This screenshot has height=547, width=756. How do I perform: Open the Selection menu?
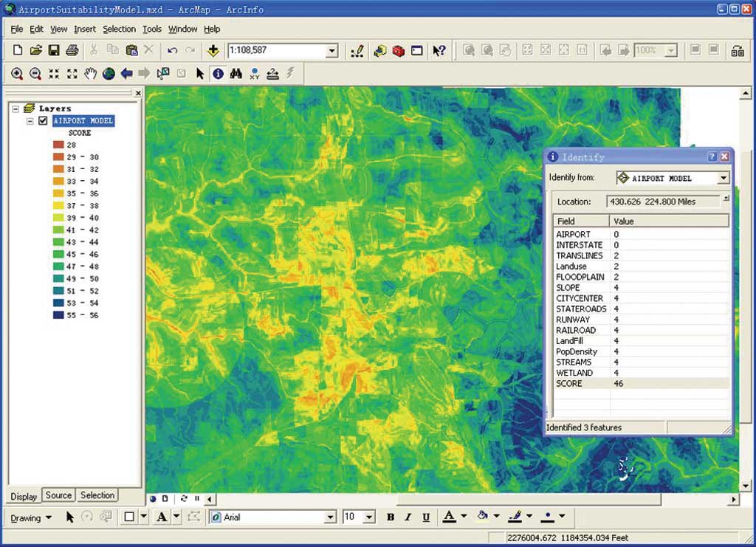(119, 30)
